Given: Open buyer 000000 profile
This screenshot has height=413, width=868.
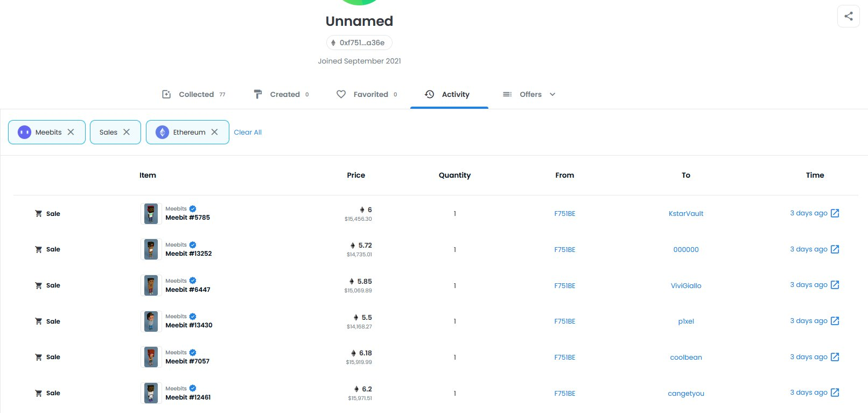Looking at the screenshot, I should click(686, 250).
